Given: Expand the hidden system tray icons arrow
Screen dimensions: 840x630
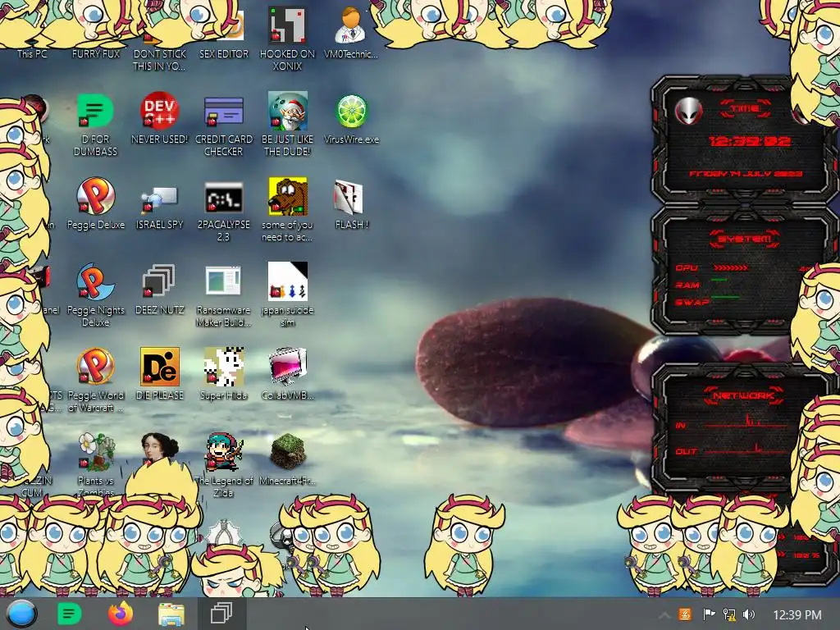Looking at the screenshot, I should 664,615.
